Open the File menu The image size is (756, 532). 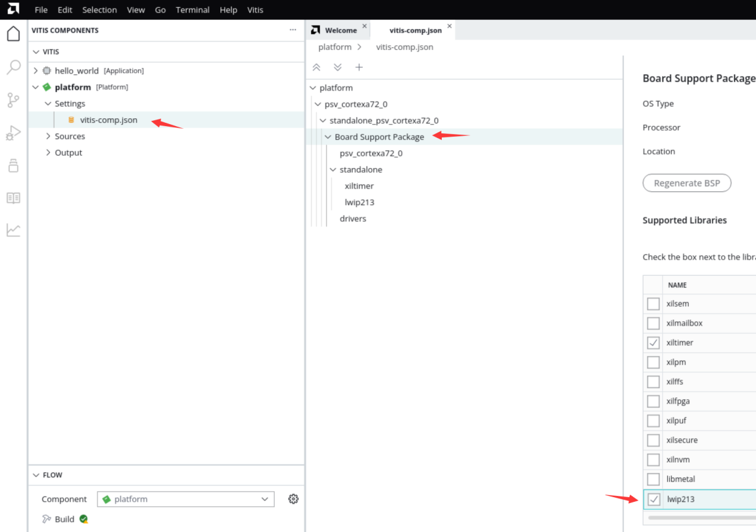click(41, 10)
